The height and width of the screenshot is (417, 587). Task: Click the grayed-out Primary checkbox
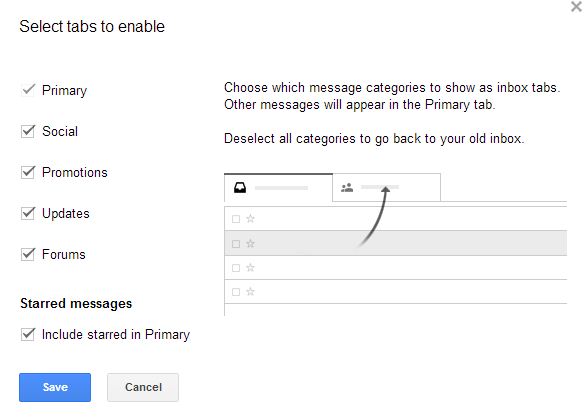28,90
